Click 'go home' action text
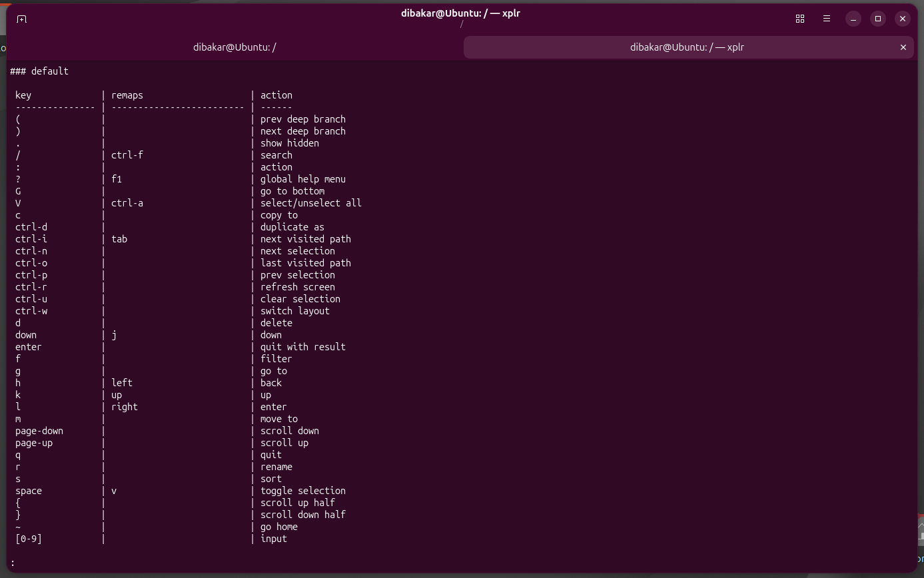Viewport: 924px width, 578px height. click(x=279, y=527)
